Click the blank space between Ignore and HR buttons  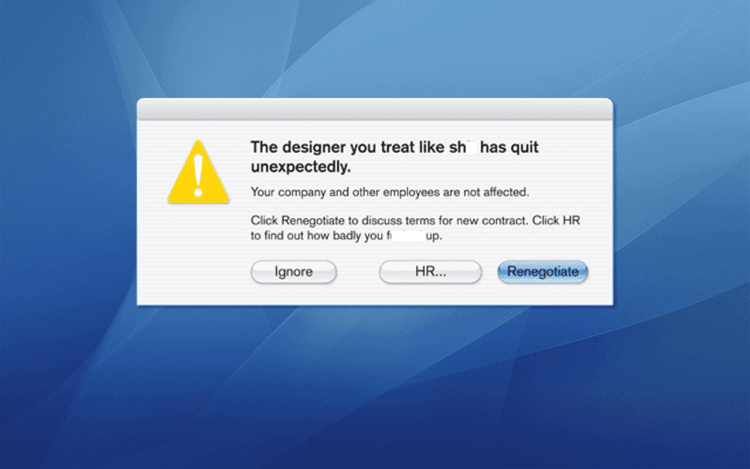pyautogui.click(x=358, y=272)
